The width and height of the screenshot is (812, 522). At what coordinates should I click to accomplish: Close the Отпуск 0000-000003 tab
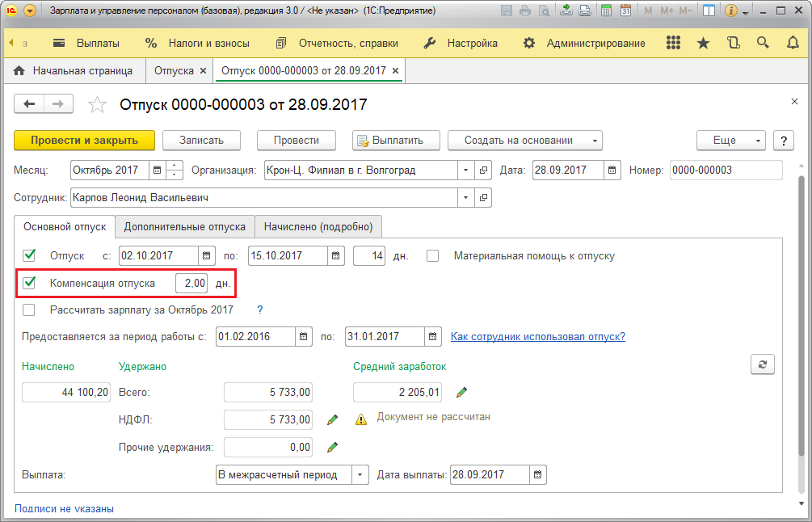pyautogui.click(x=396, y=71)
